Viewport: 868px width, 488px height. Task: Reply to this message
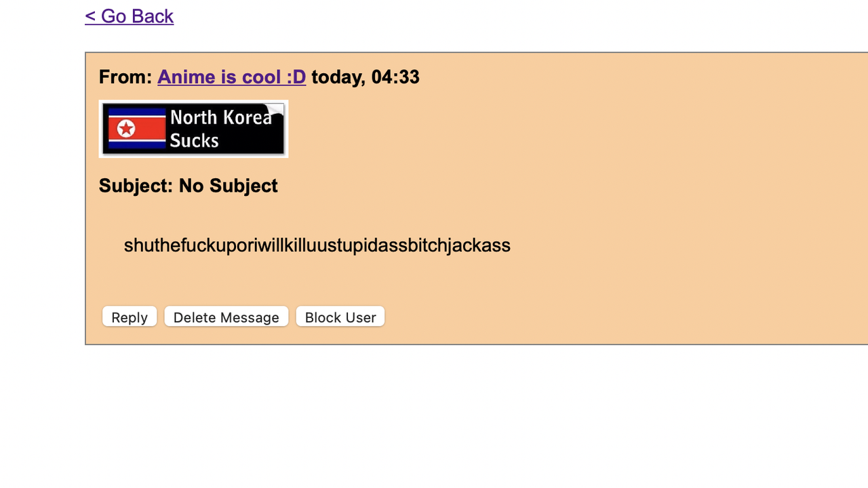pyautogui.click(x=130, y=317)
